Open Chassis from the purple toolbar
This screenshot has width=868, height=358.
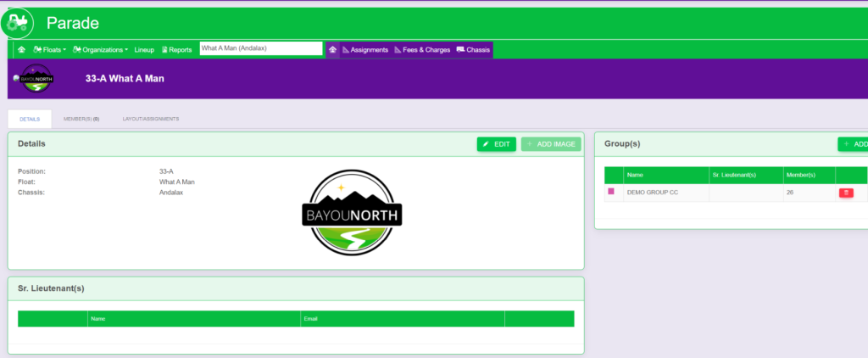473,50
